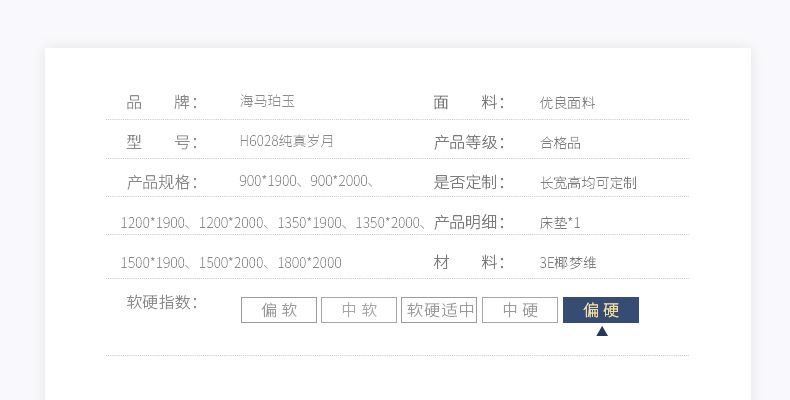Click the size line starting with 1200*1900
The width and height of the screenshot is (790, 400).
tap(274, 223)
